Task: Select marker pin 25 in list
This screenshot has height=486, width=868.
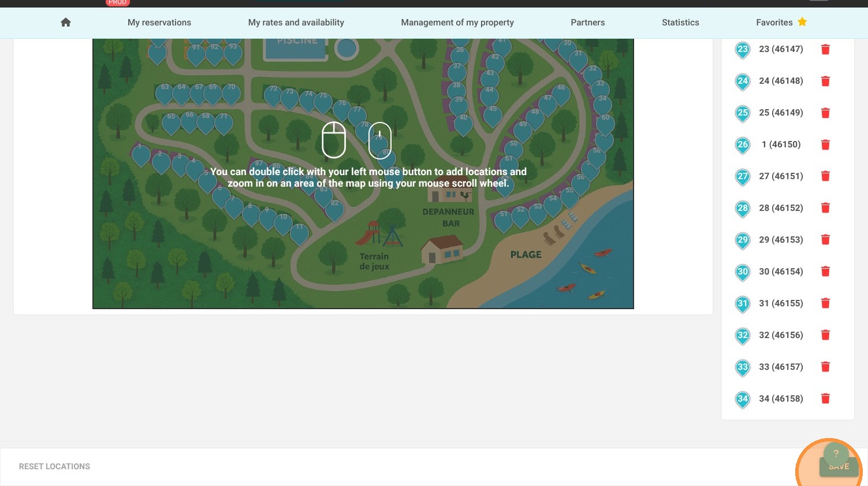Action: [743, 113]
